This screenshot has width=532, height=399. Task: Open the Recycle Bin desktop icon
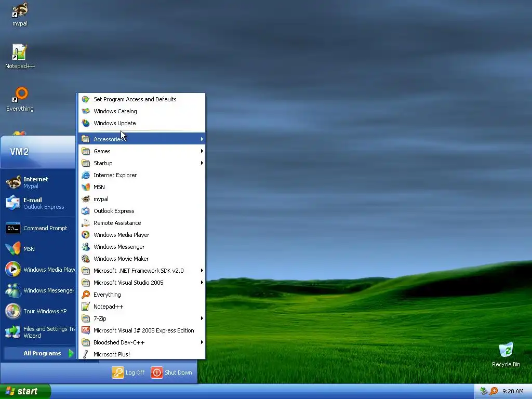click(506, 350)
